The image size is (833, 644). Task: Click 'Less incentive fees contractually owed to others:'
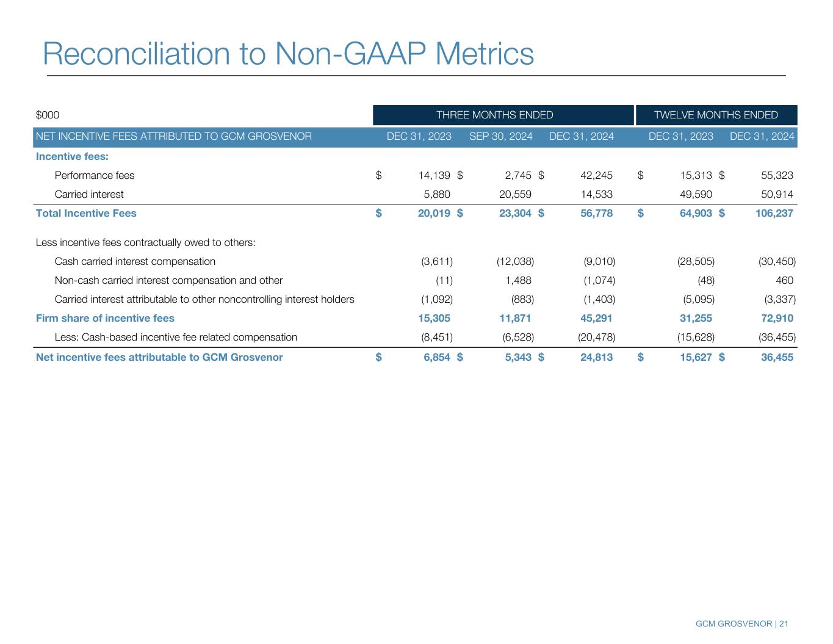click(x=145, y=242)
